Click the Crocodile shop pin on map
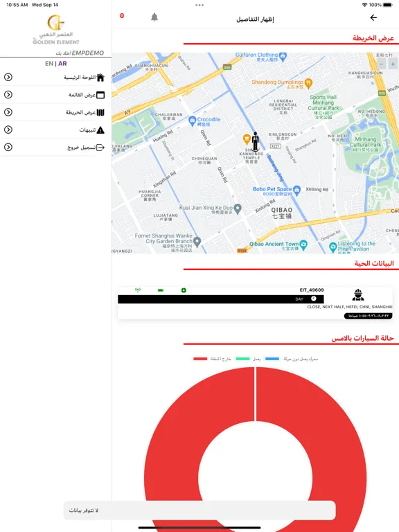 click(193, 120)
